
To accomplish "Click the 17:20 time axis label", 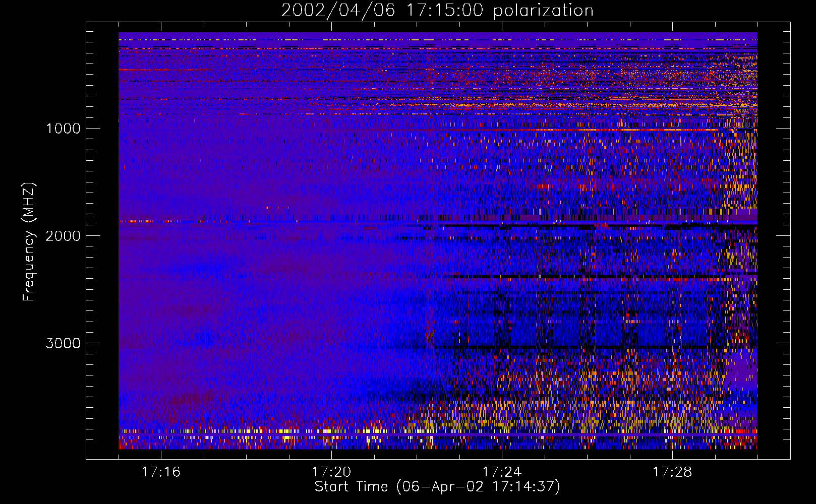I will point(331,472).
